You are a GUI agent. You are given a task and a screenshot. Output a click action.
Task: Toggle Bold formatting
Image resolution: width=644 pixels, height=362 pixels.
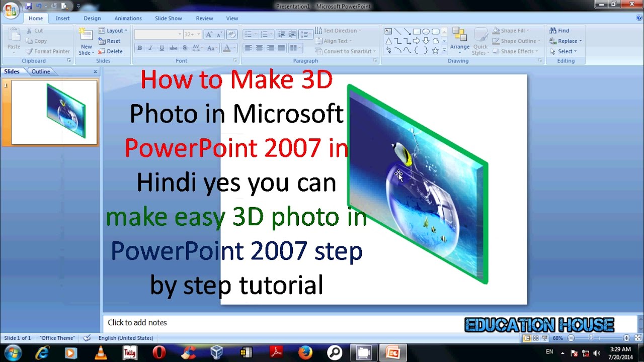pyautogui.click(x=139, y=48)
